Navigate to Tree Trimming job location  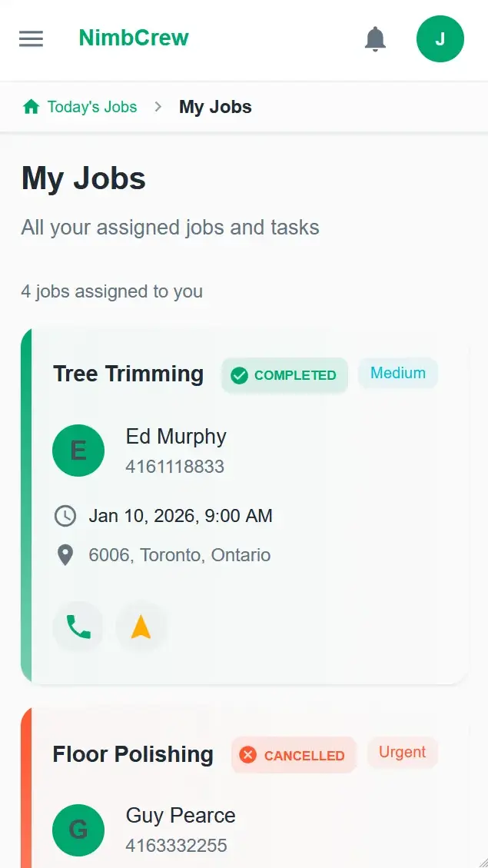[141, 627]
